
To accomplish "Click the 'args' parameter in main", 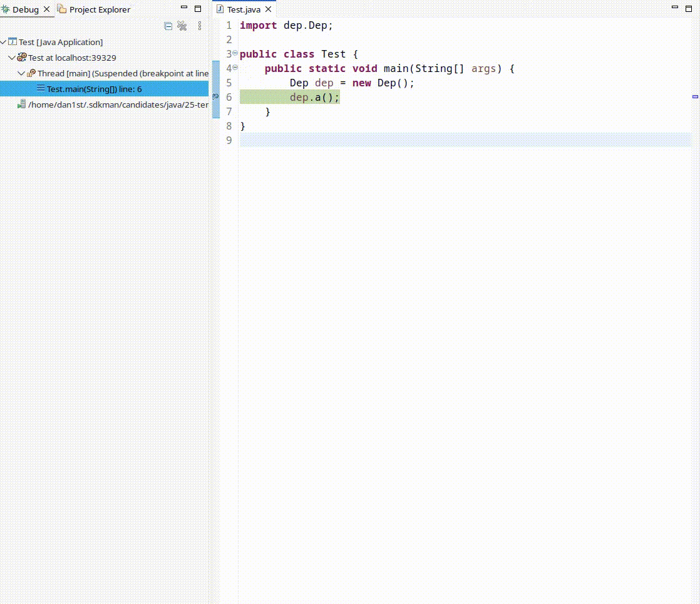I will pos(483,68).
